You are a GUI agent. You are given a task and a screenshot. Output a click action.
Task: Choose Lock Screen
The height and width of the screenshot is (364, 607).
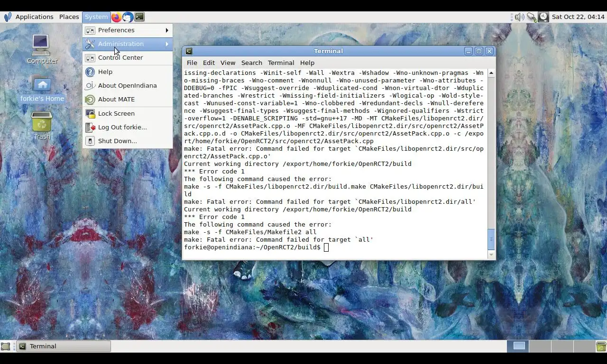127,114
